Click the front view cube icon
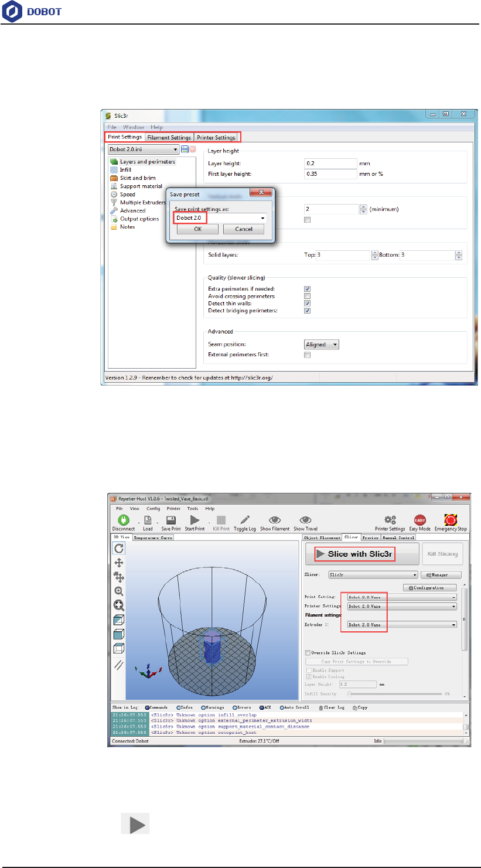Screen dimensions: 481x868 (x=118, y=634)
